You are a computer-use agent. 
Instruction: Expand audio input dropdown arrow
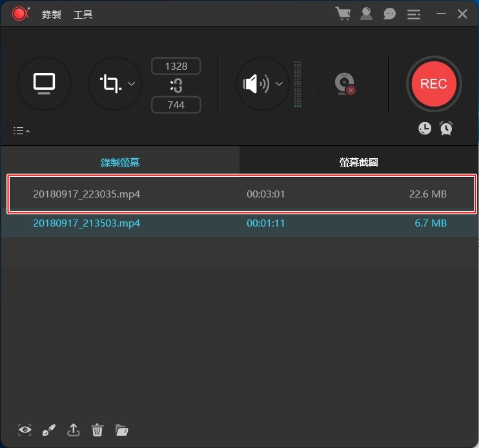(x=279, y=84)
